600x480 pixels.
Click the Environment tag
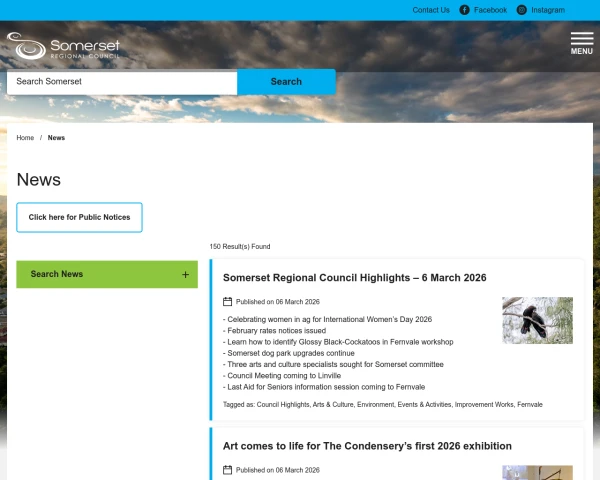pyautogui.click(x=375, y=405)
